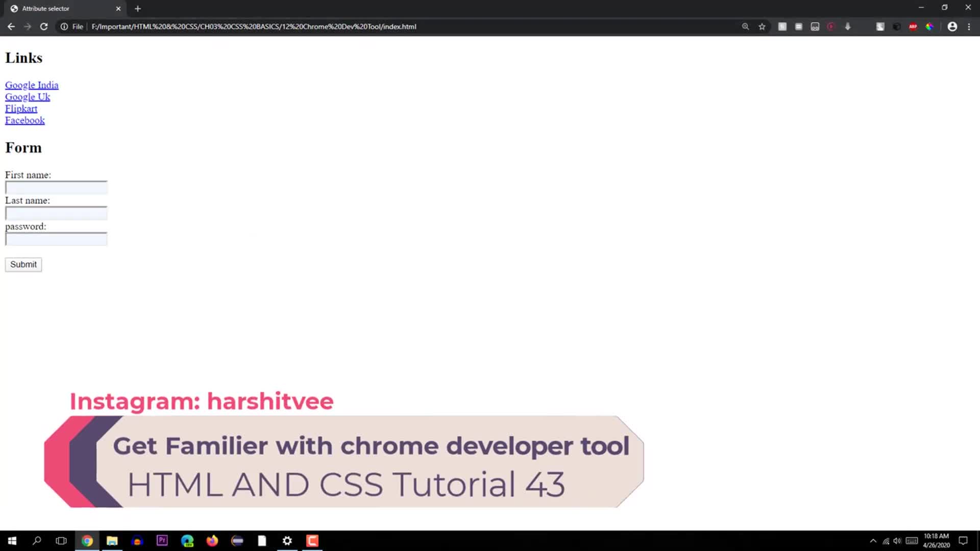980x551 pixels.
Task: Focus the password input field
Action: coord(56,239)
